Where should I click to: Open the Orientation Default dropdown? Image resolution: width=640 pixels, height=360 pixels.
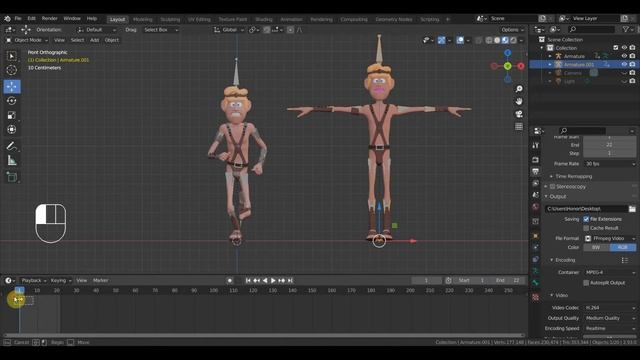(x=97, y=30)
